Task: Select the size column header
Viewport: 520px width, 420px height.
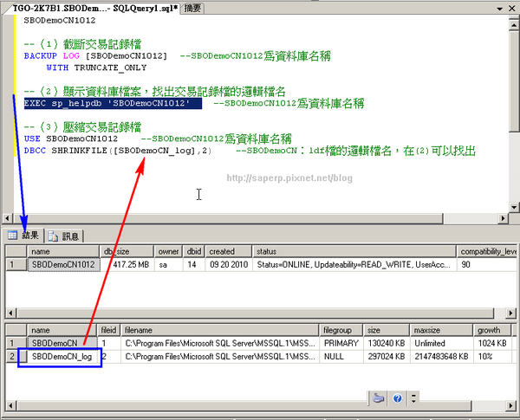Action: (387, 330)
